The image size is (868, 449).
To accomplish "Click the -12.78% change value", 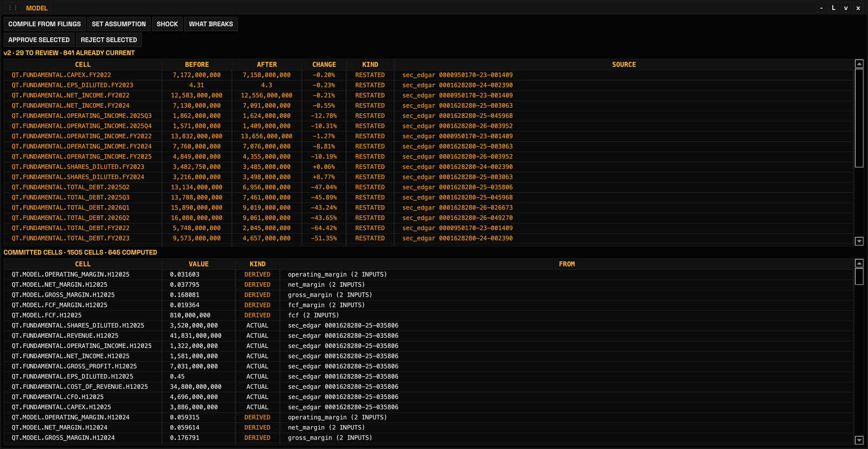I will coord(324,116).
